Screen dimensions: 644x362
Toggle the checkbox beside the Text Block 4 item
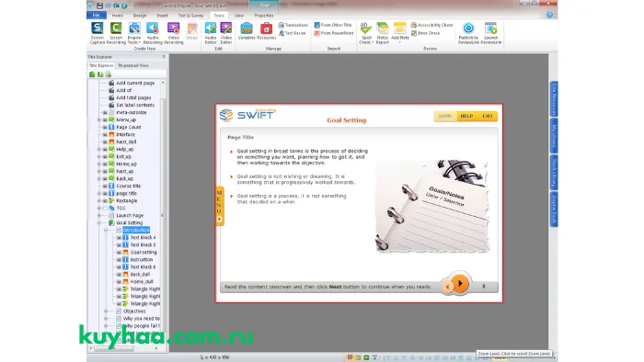click(119, 237)
